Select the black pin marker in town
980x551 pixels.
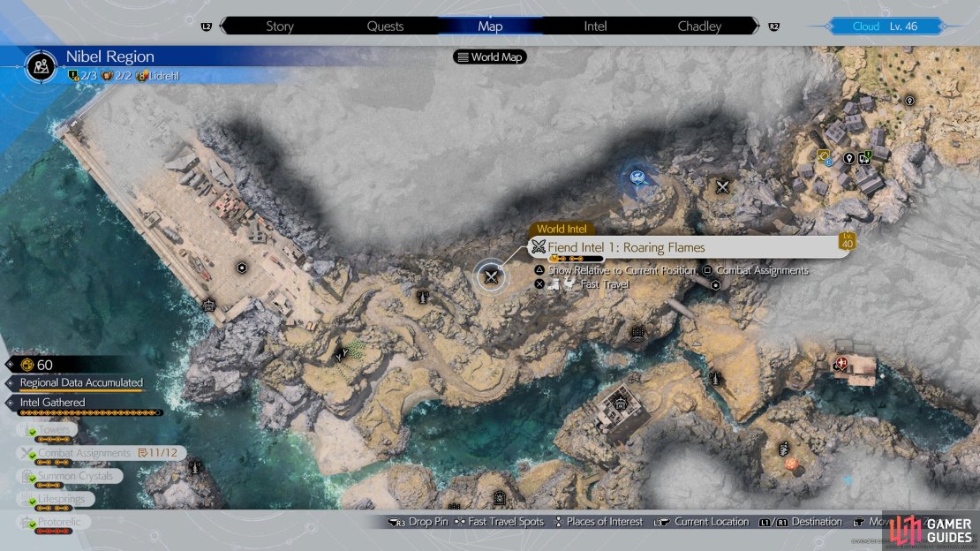point(848,158)
